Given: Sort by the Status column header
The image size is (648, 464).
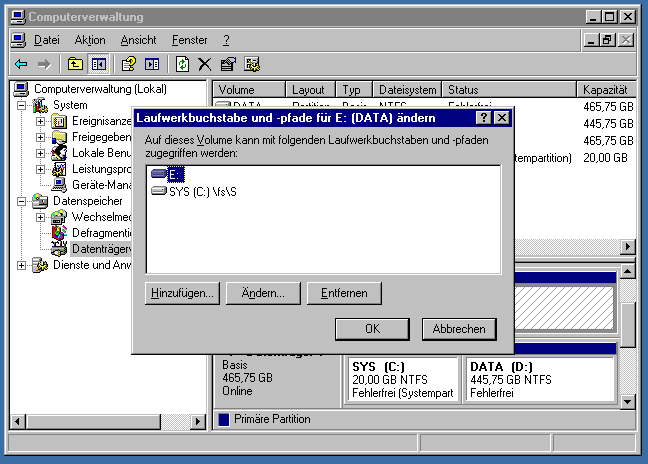Looking at the screenshot, I should coord(509,90).
